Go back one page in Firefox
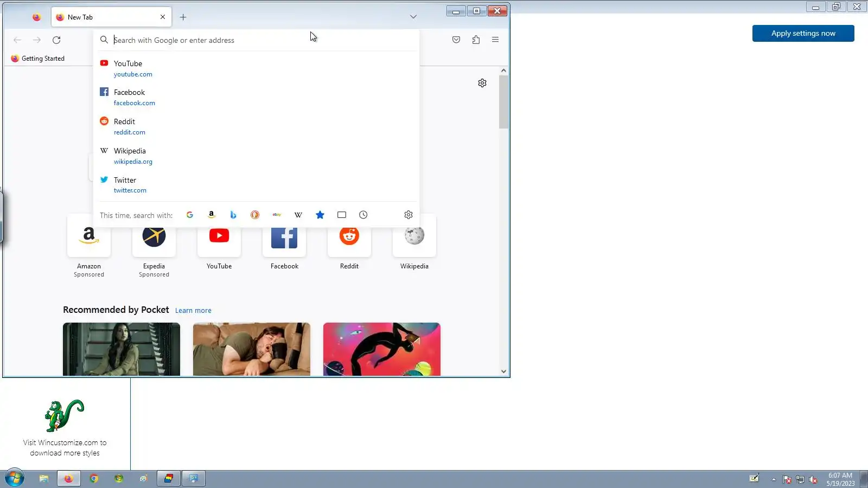The height and width of the screenshot is (488, 868). [17, 40]
